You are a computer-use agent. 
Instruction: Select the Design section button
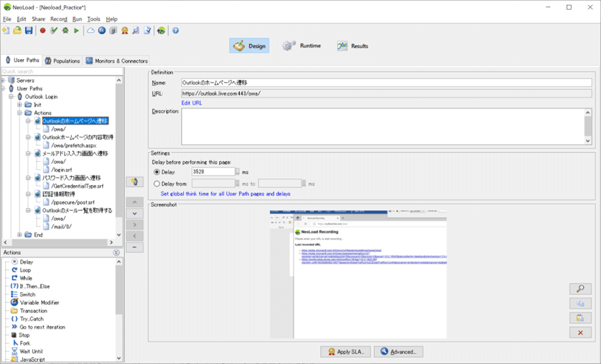click(x=250, y=46)
